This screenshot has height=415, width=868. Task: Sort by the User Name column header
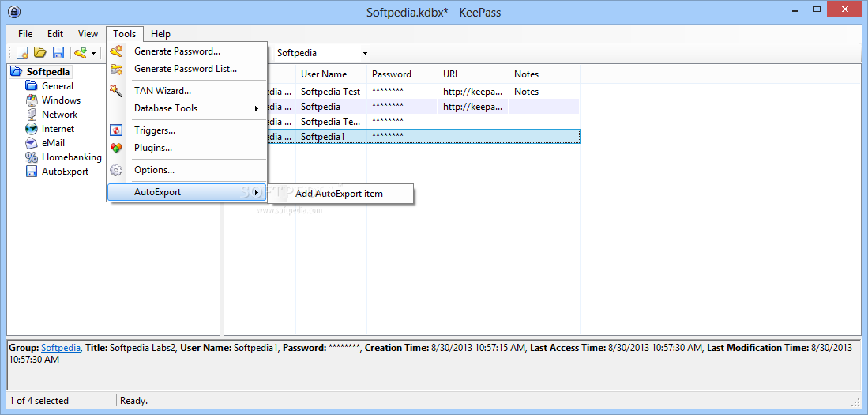pos(331,74)
